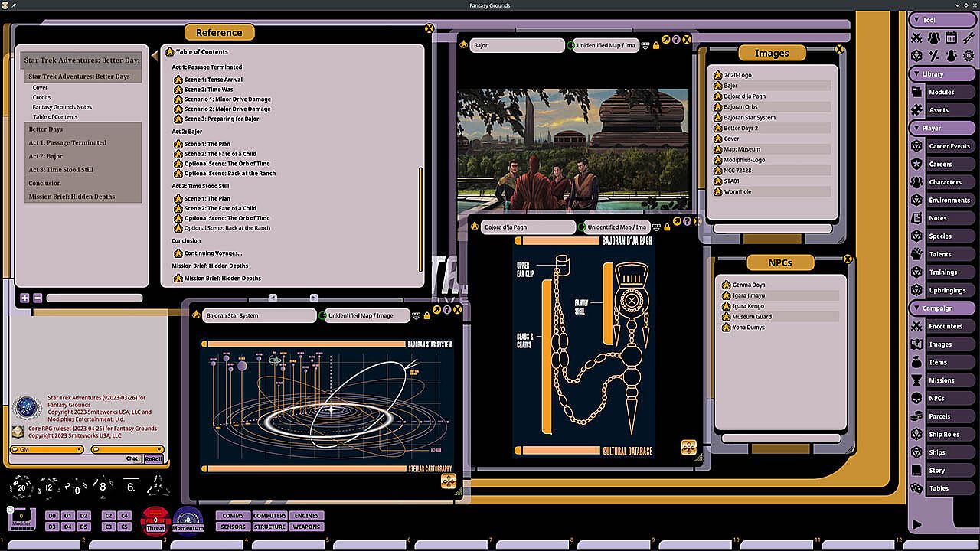Viewport: 980px width, 551px height.
Task: Toggle the D3 difficulty button
Action: tap(52, 527)
